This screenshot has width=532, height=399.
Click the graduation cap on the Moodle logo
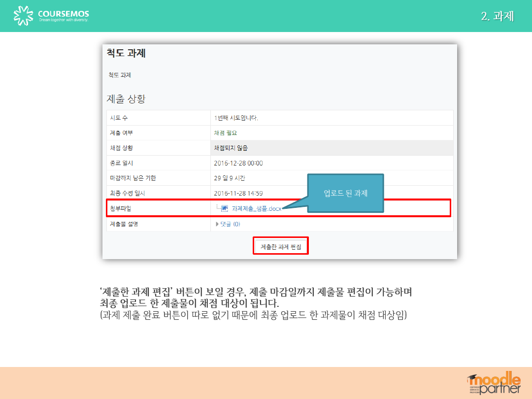tap(472, 378)
